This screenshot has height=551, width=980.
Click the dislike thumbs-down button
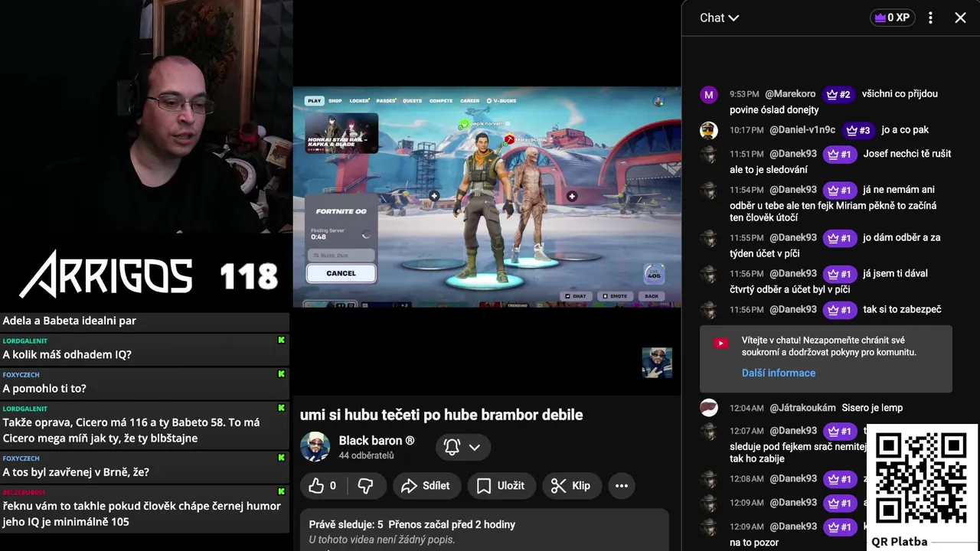(366, 485)
